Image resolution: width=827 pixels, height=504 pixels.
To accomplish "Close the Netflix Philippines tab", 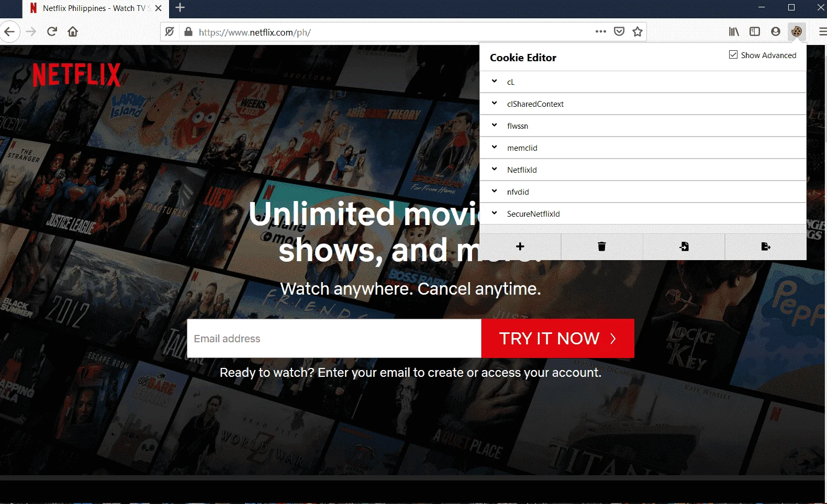I will click(159, 8).
